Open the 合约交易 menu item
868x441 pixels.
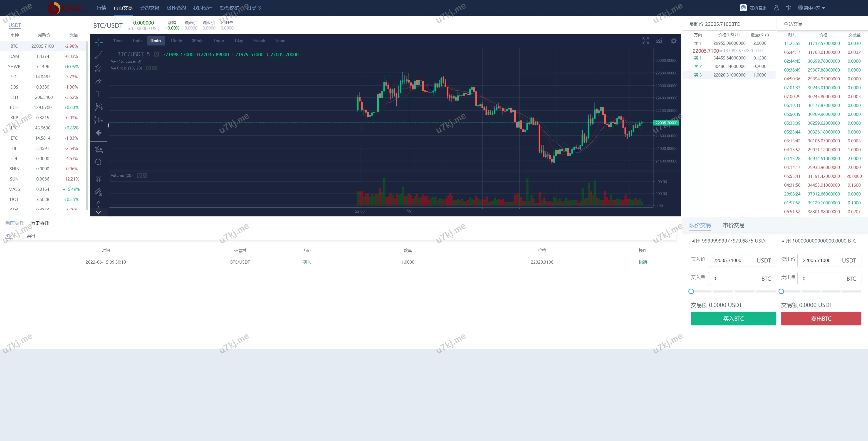[x=150, y=8]
